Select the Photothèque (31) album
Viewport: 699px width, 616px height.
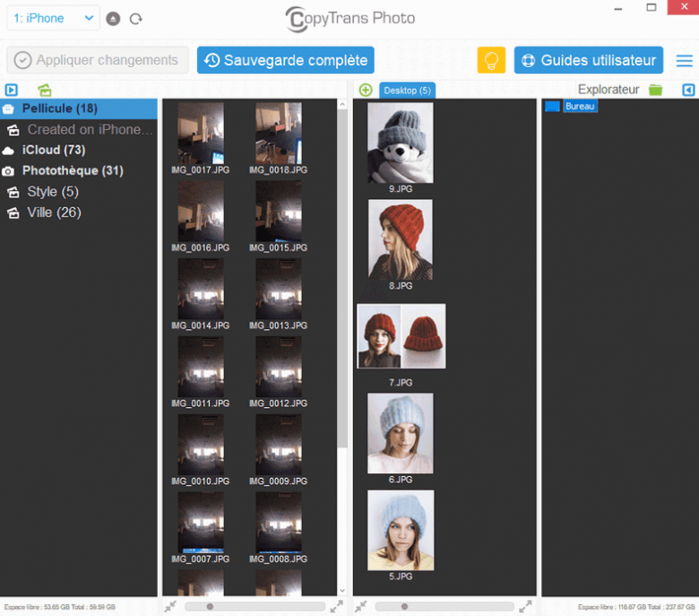pyautogui.click(x=72, y=170)
